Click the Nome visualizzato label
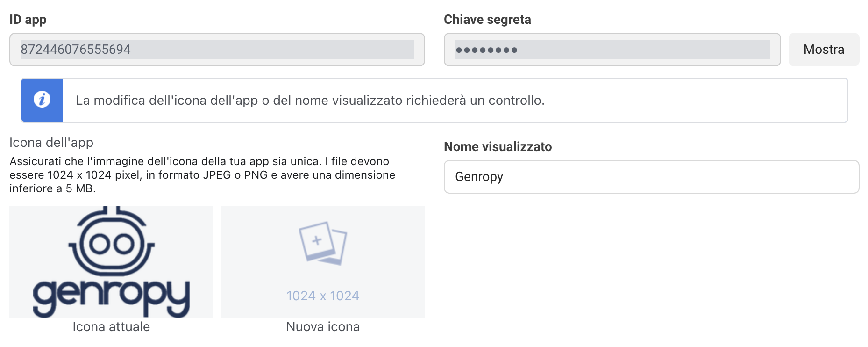The width and height of the screenshot is (868, 347). point(498,147)
